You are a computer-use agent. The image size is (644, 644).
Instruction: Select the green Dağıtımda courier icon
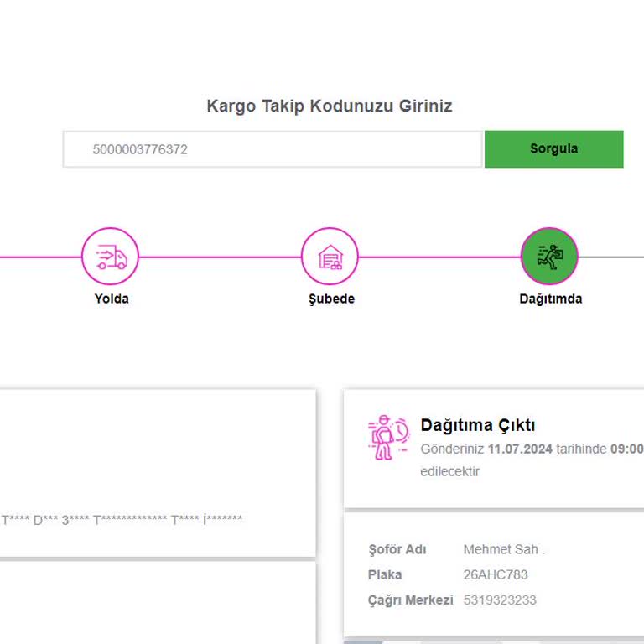click(549, 257)
